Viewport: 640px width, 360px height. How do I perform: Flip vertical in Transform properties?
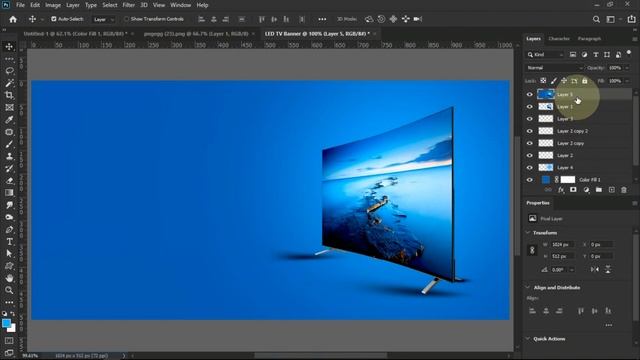pyautogui.click(x=608, y=269)
